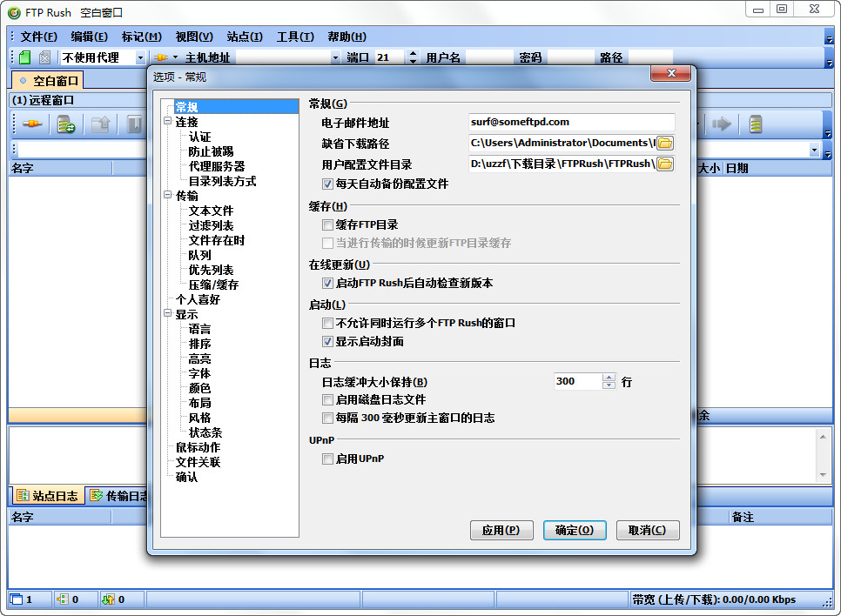This screenshot has width=841, height=616.
Task: Open quick connect dropdown arrow
Action: coord(175,57)
